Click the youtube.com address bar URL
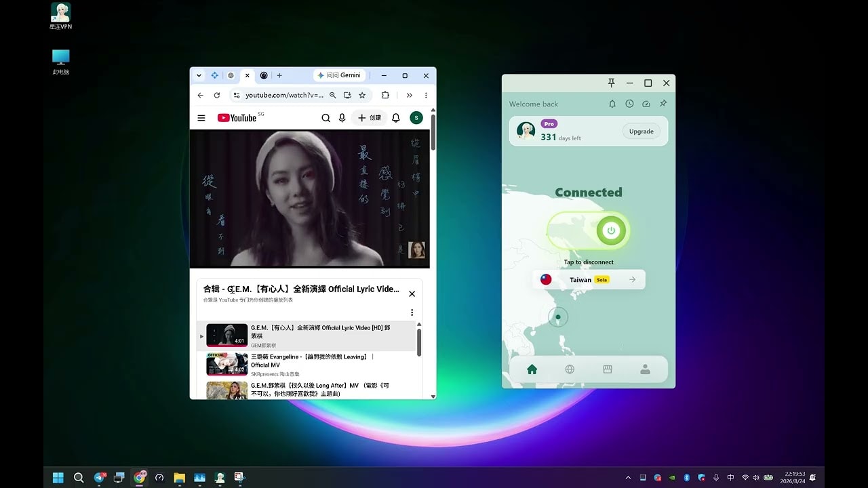The height and width of the screenshot is (488, 868). 285,96
